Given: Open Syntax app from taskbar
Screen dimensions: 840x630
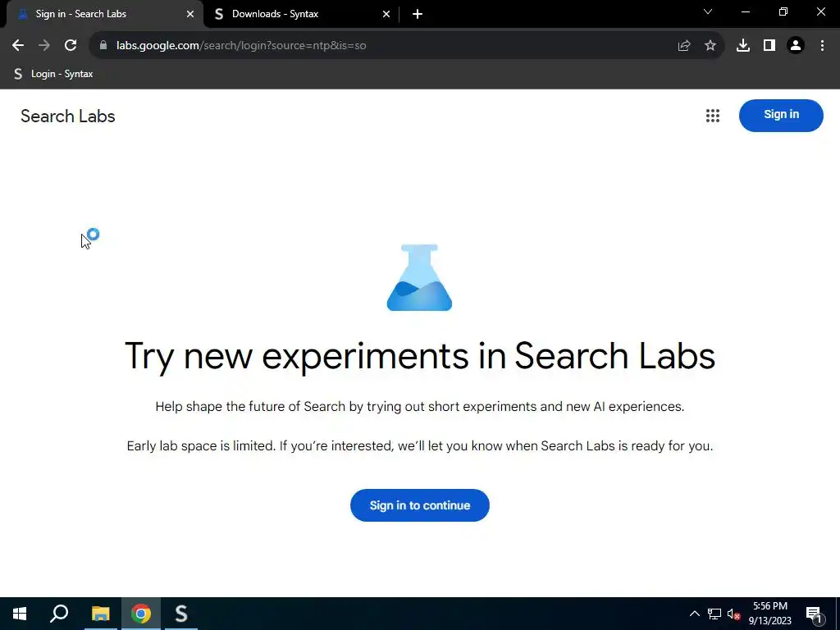Looking at the screenshot, I should pyautogui.click(x=181, y=614).
